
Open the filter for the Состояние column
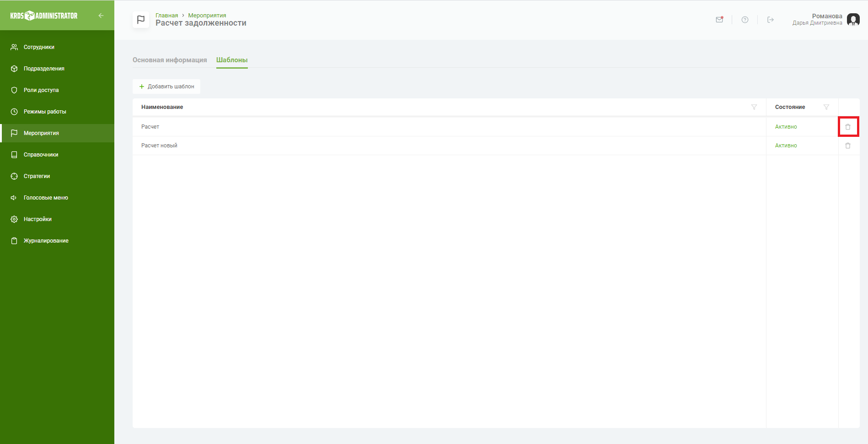click(826, 107)
